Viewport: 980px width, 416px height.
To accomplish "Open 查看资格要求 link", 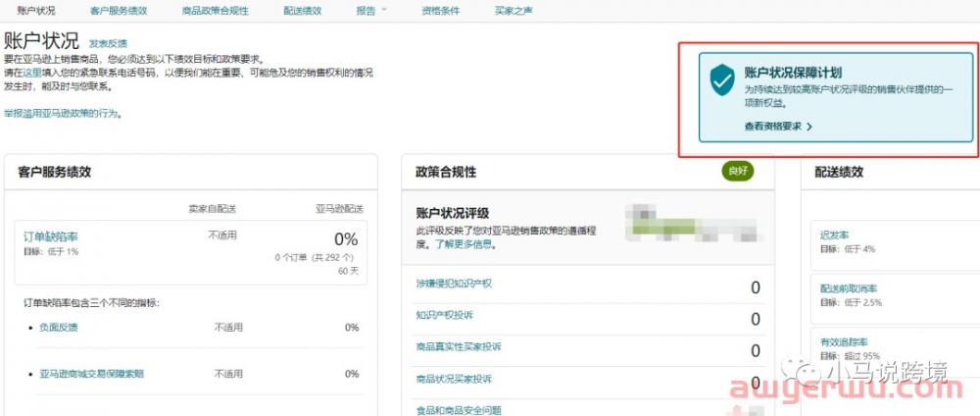I will click(x=772, y=127).
